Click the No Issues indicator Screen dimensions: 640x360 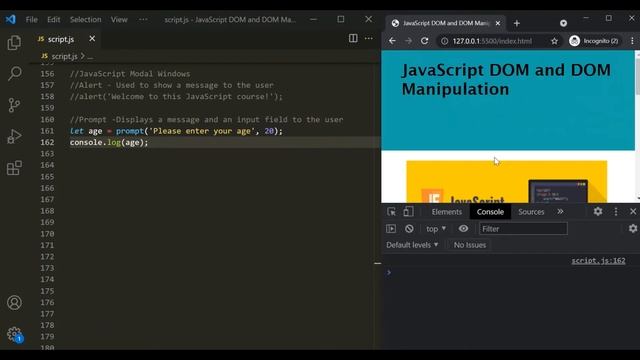pyautogui.click(x=470, y=245)
